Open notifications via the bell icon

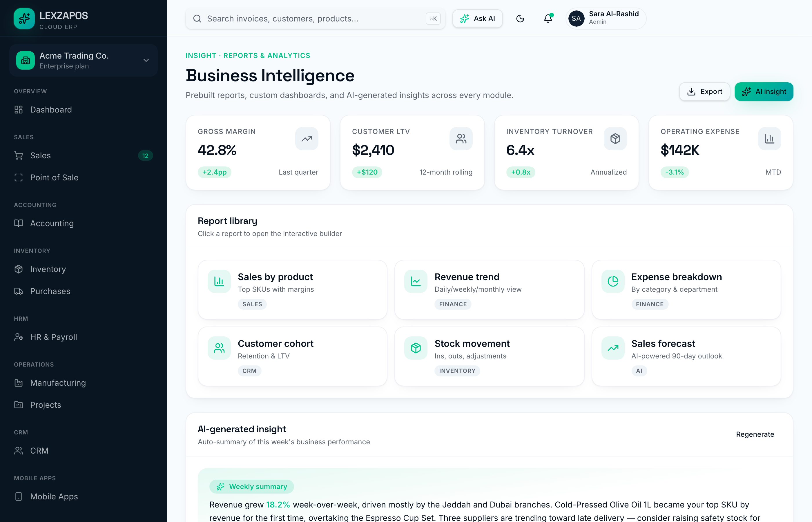548,19
